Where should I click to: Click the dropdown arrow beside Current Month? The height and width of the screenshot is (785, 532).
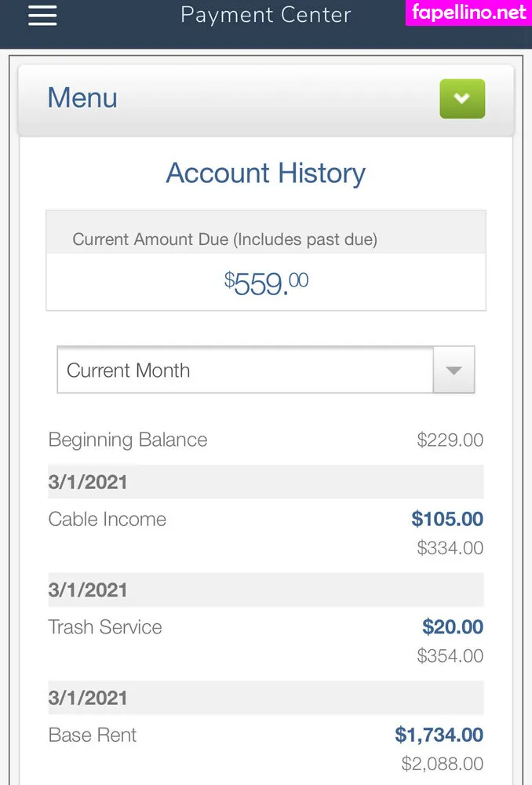click(454, 370)
